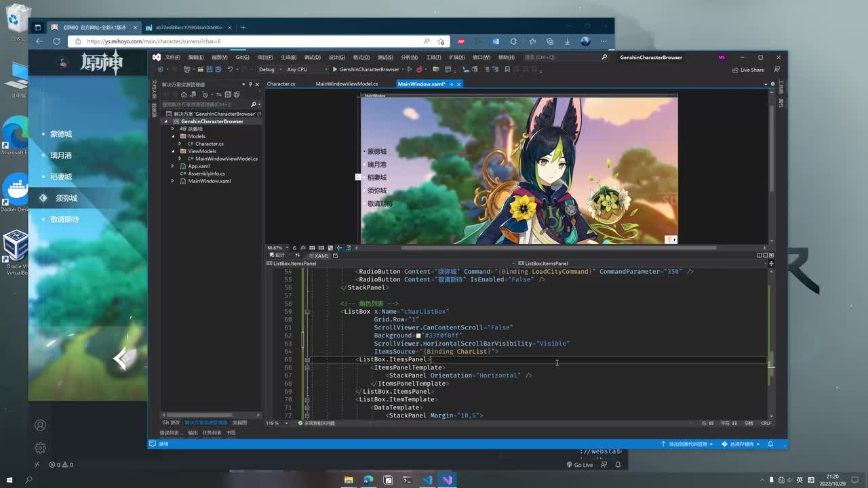Switch to the MainWindowViewModel.cs tab
Viewport: 868px width, 488px height.
pos(347,84)
